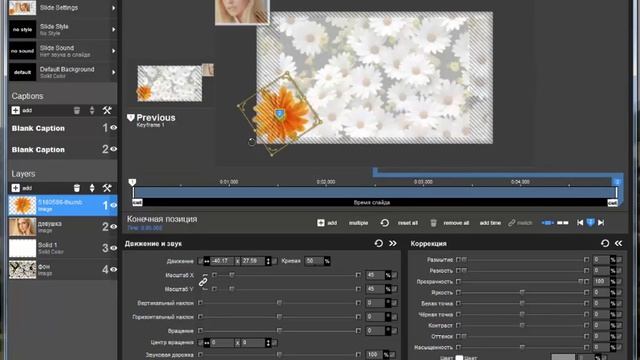Image resolution: width=640 pixels, height=360 pixels.
Task: Collapse Коррекция panel double chevron
Action: (x=619, y=243)
